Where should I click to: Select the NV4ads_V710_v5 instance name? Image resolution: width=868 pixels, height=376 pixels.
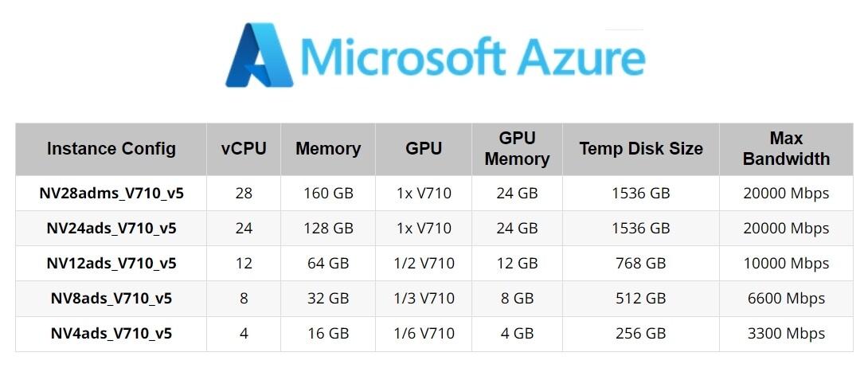(111, 334)
